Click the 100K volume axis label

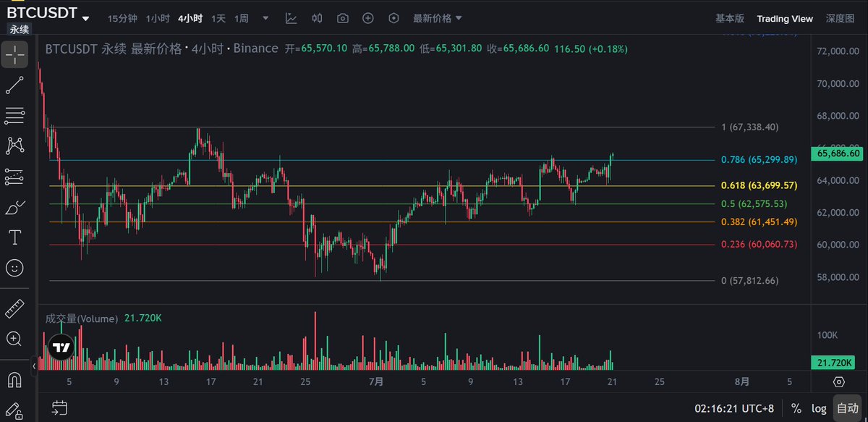pos(827,336)
